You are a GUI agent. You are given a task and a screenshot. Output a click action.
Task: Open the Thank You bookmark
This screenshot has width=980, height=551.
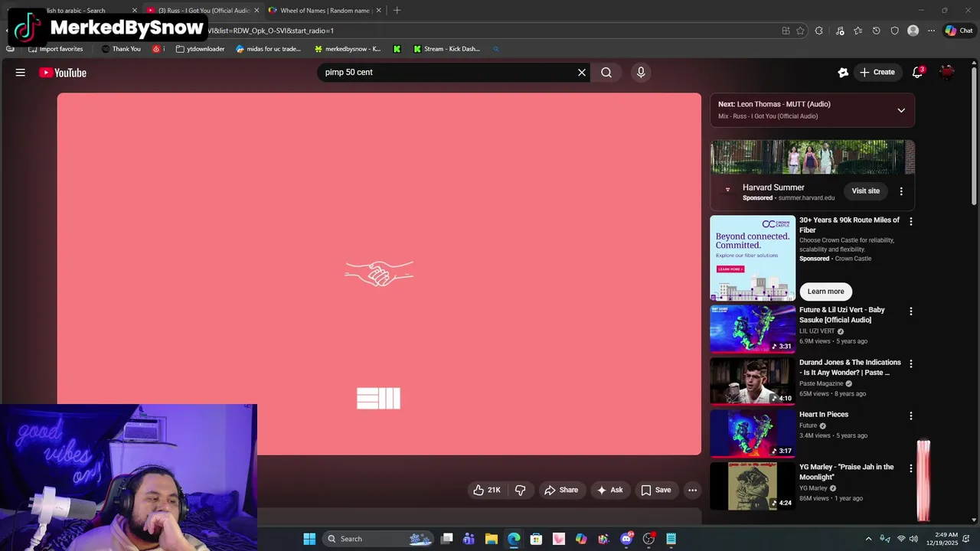pos(121,49)
